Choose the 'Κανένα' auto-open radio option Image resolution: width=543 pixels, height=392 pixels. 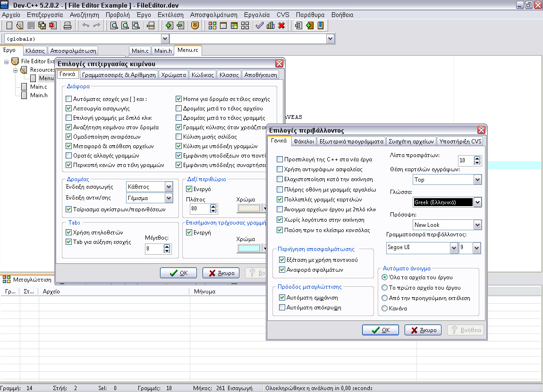(384, 309)
